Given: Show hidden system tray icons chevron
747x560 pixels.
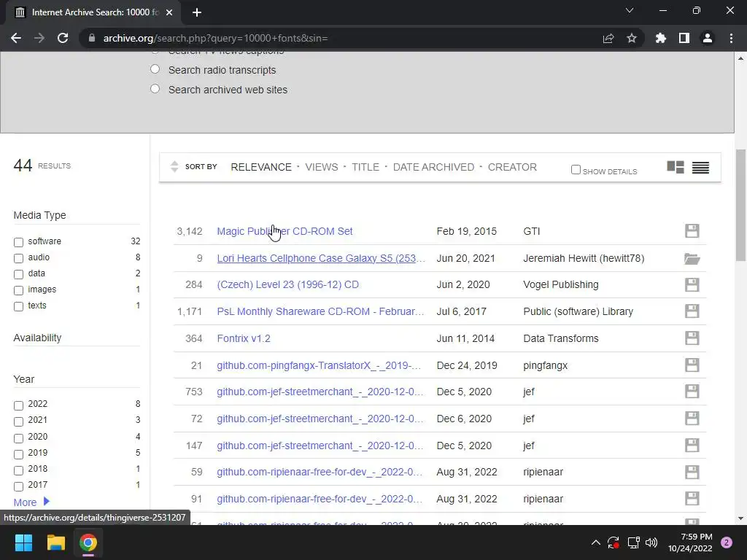Looking at the screenshot, I should [595, 542].
